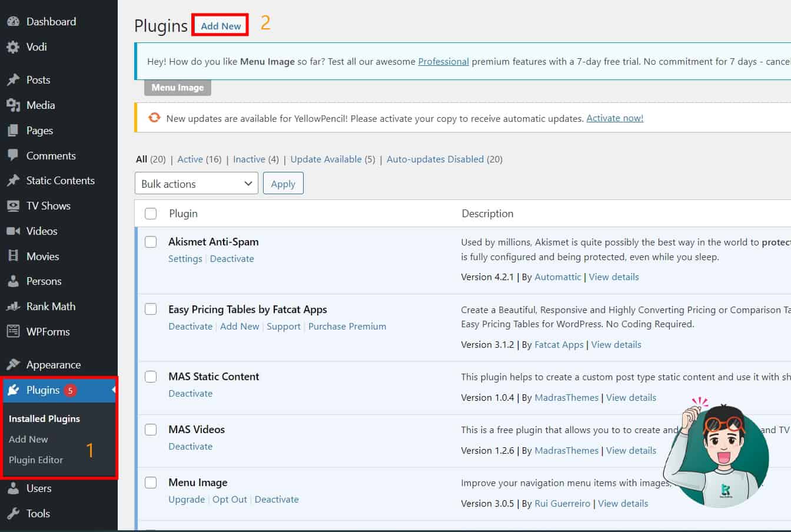
Task: Open Fatcat Apps author link
Action: (559, 345)
